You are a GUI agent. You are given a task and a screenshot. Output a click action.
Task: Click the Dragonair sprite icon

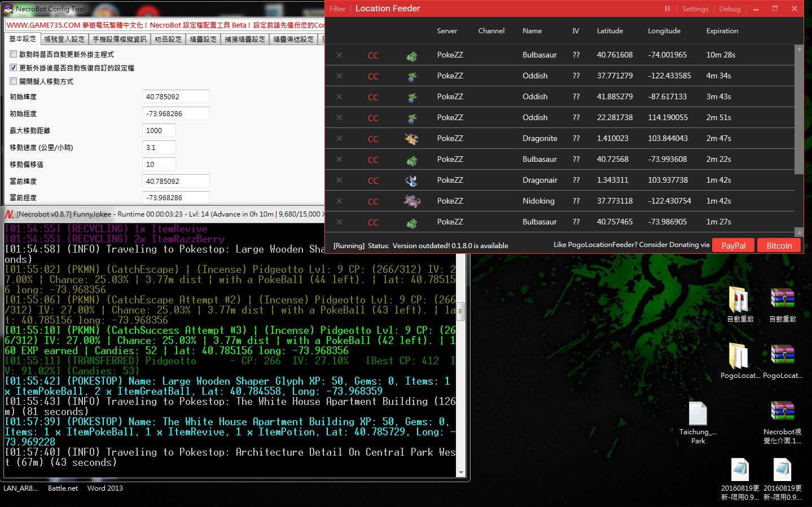tap(412, 180)
